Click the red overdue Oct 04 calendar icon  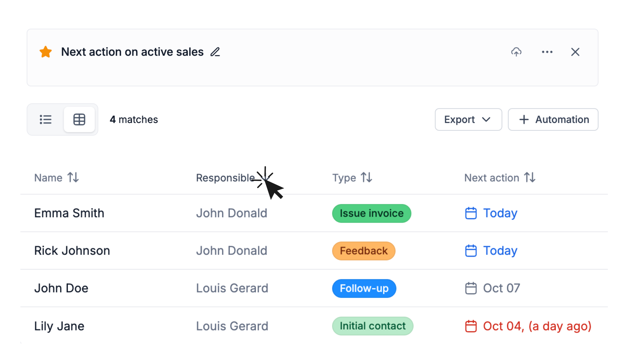point(471,326)
